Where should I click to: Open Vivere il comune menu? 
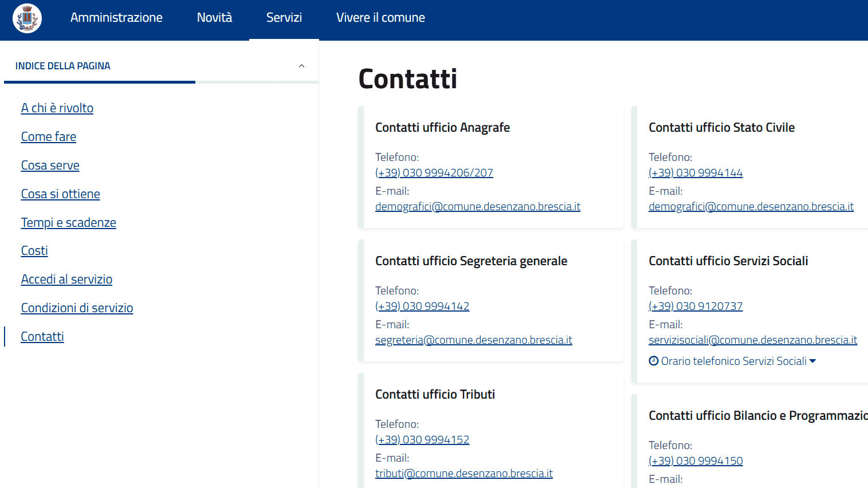tap(380, 18)
